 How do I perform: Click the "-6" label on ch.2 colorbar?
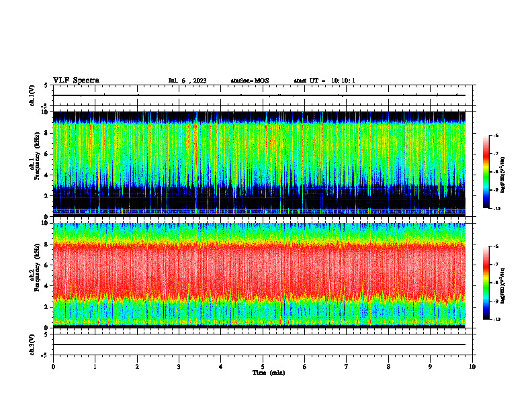pos(496,246)
